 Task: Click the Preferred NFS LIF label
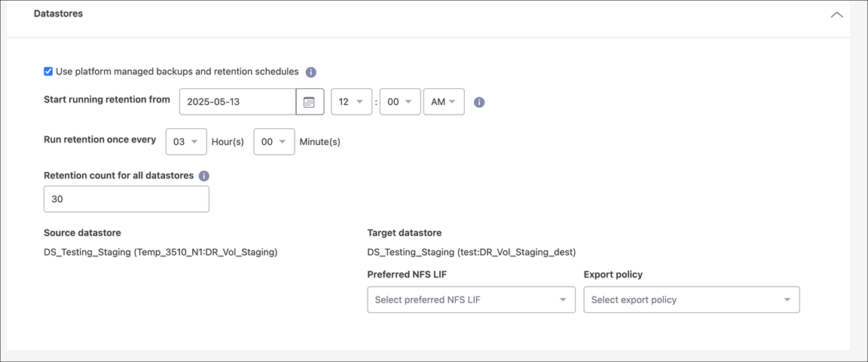[x=412, y=275]
